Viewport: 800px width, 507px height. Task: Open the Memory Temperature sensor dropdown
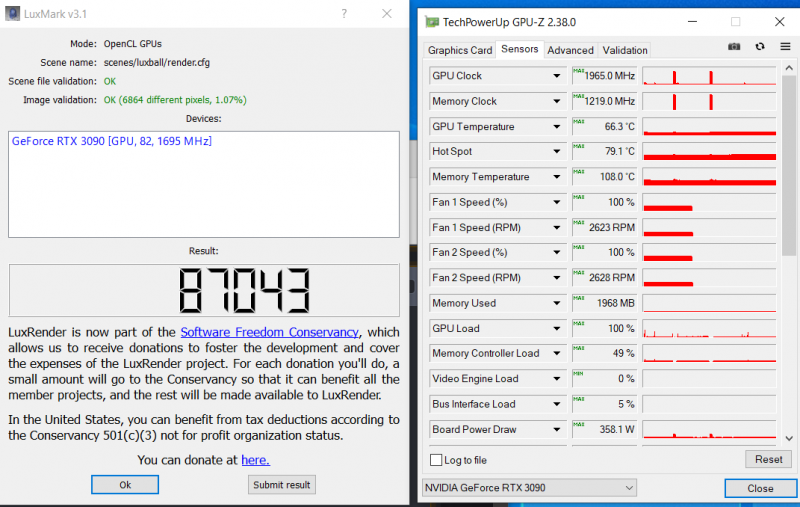coord(557,177)
